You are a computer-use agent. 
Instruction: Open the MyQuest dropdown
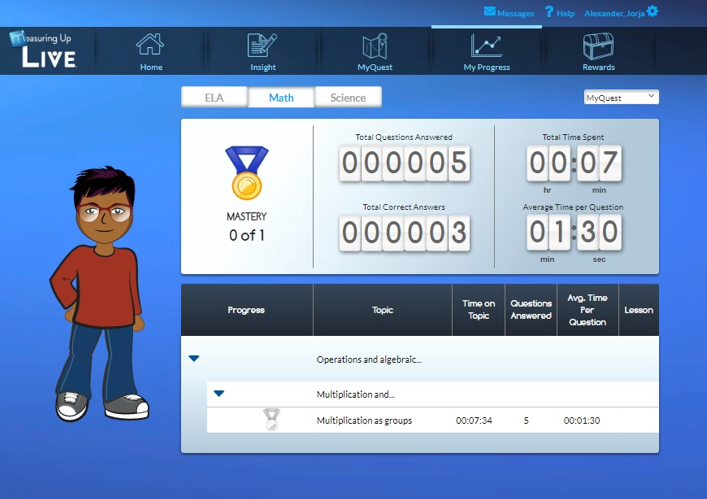621,97
